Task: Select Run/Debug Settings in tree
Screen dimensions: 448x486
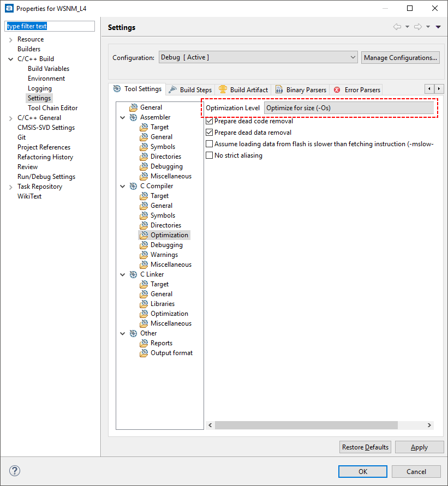Action: click(46, 177)
